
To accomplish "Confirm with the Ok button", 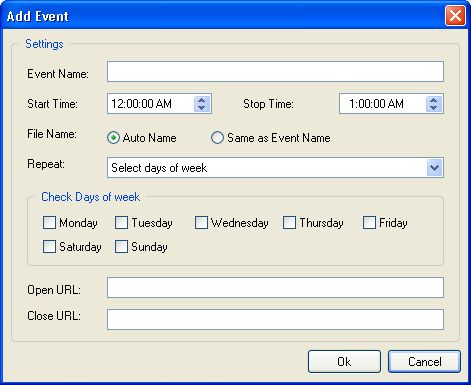I will click(x=344, y=361).
